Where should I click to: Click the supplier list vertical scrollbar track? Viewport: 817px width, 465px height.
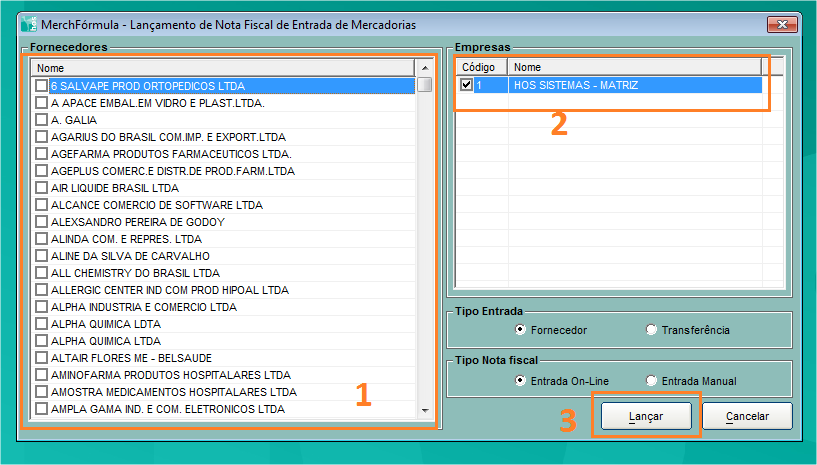(425, 250)
